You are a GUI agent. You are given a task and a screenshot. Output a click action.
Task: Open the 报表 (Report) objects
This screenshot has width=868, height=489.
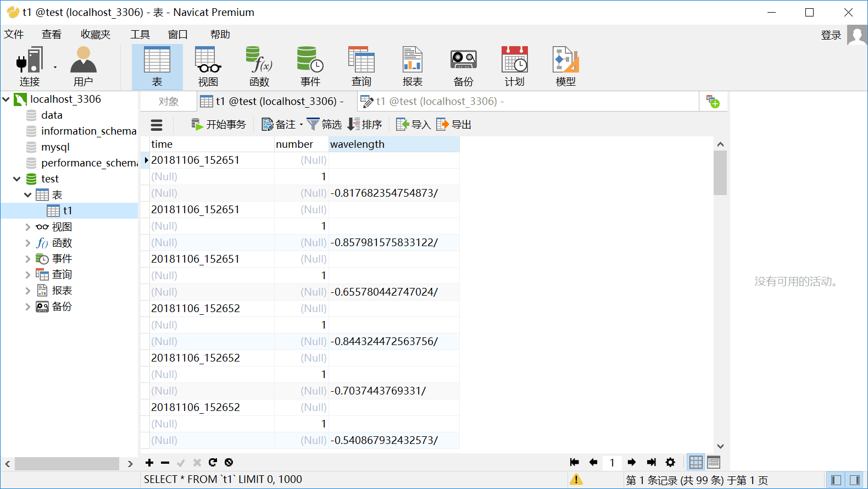click(x=413, y=66)
